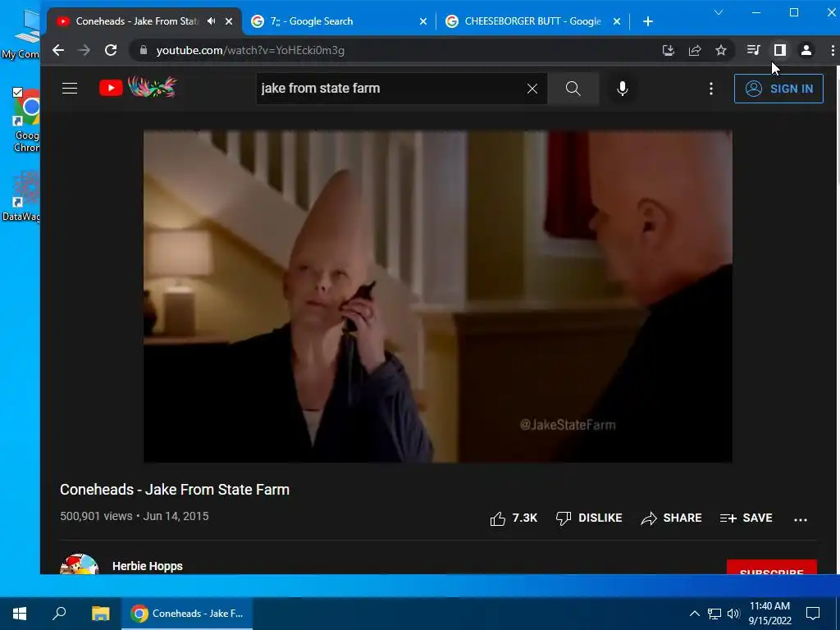840x630 pixels.
Task: Open the taskbar clock and date
Action: pos(769,614)
